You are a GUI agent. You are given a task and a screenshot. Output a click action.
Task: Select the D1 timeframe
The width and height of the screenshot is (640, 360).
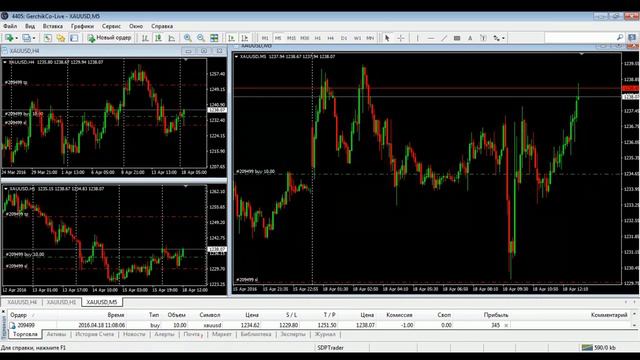point(344,38)
